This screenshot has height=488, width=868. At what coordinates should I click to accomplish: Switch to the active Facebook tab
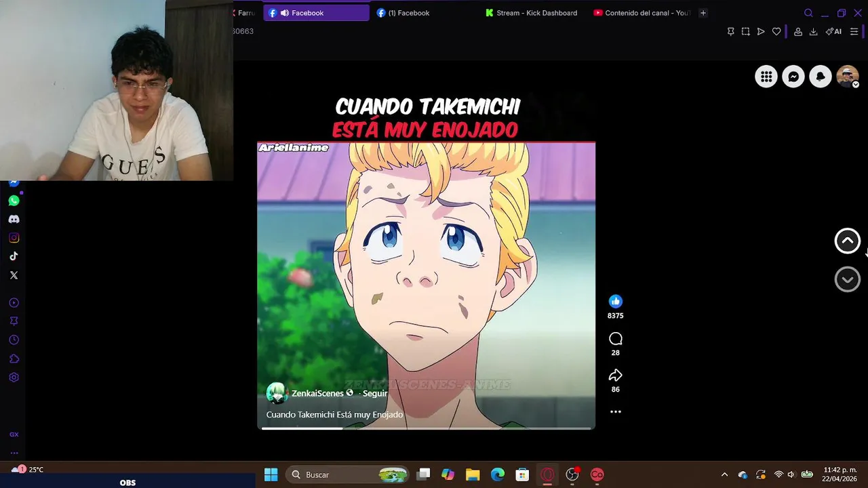pos(316,13)
